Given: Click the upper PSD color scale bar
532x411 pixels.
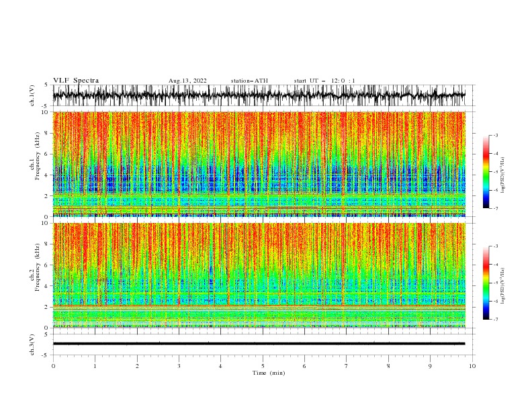Looking at the screenshot, I should 486,172.
